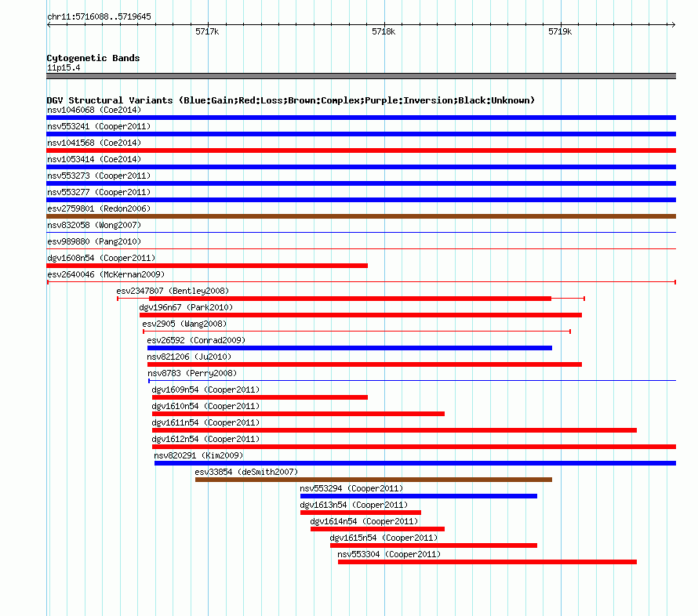Select nsv832058 (Wong2007) label

94,225
